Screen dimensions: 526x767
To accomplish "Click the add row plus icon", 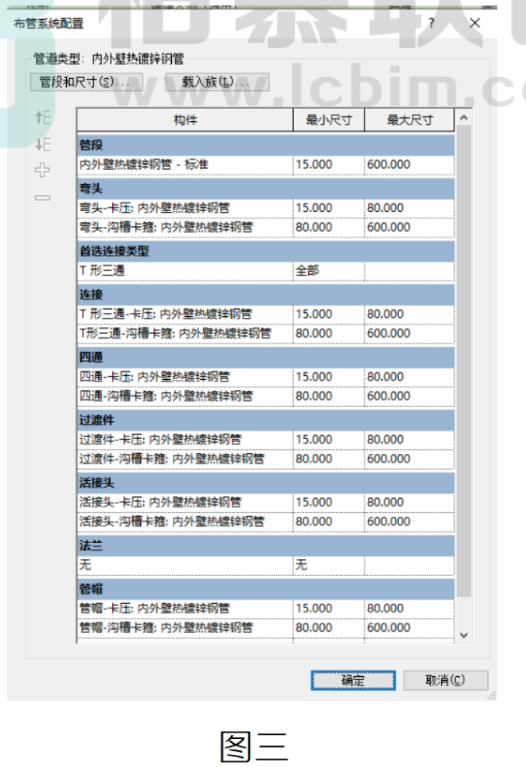I will tap(43, 170).
